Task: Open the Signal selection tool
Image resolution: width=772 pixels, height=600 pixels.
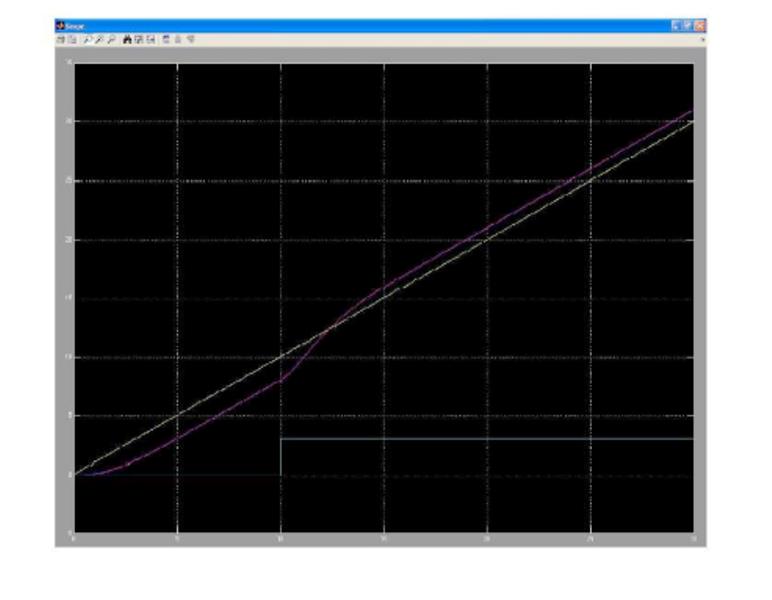Action: pyautogui.click(x=189, y=39)
